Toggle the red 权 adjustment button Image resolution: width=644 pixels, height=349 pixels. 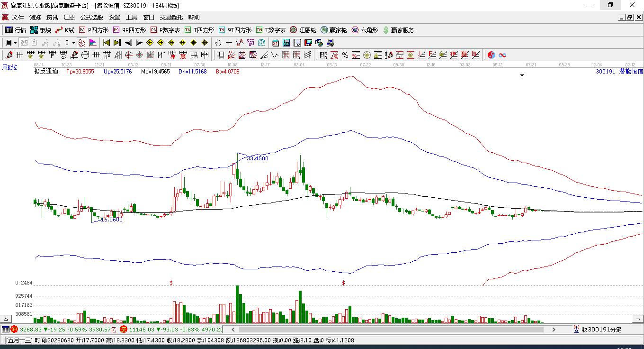[x=82, y=43]
